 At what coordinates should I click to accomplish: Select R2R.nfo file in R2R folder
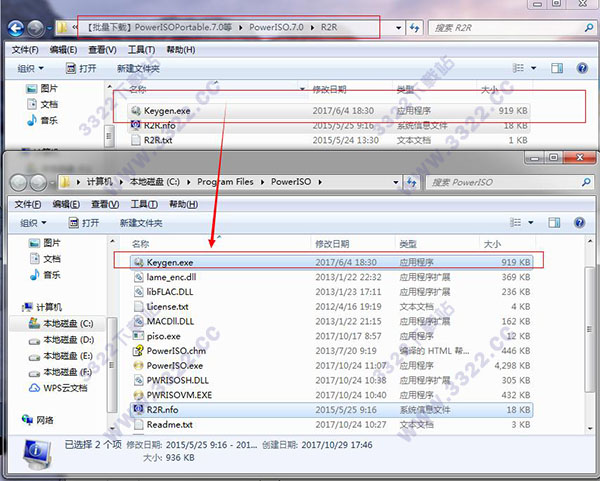point(160,125)
